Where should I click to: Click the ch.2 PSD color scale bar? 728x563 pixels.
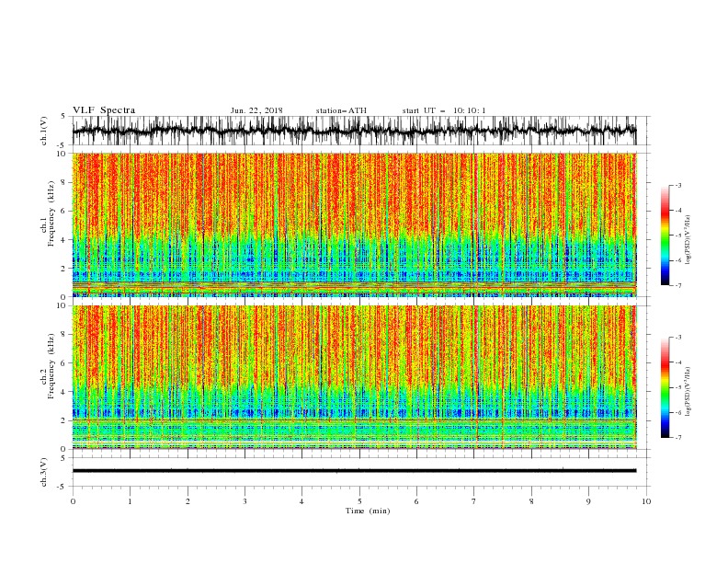pyautogui.click(x=665, y=387)
